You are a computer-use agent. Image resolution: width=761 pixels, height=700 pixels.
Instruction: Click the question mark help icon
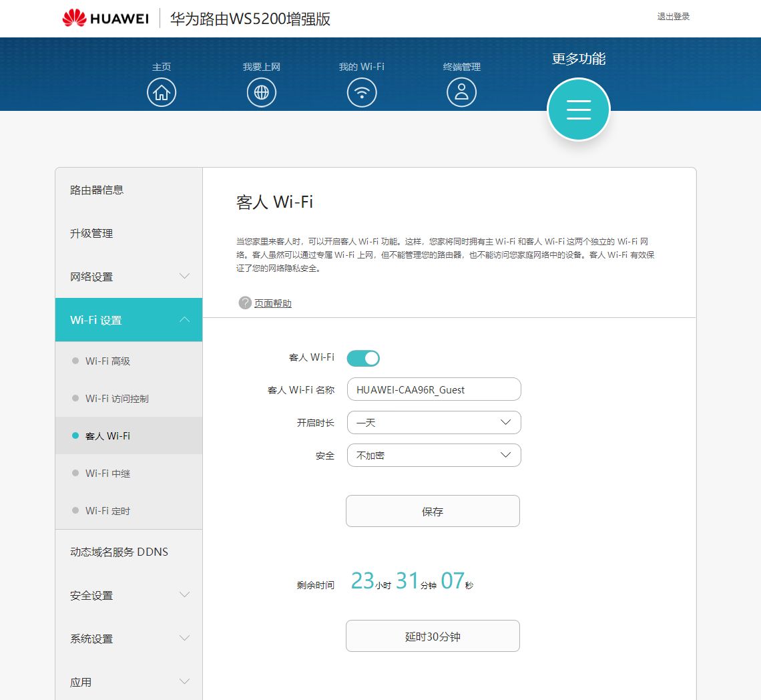(x=245, y=303)
